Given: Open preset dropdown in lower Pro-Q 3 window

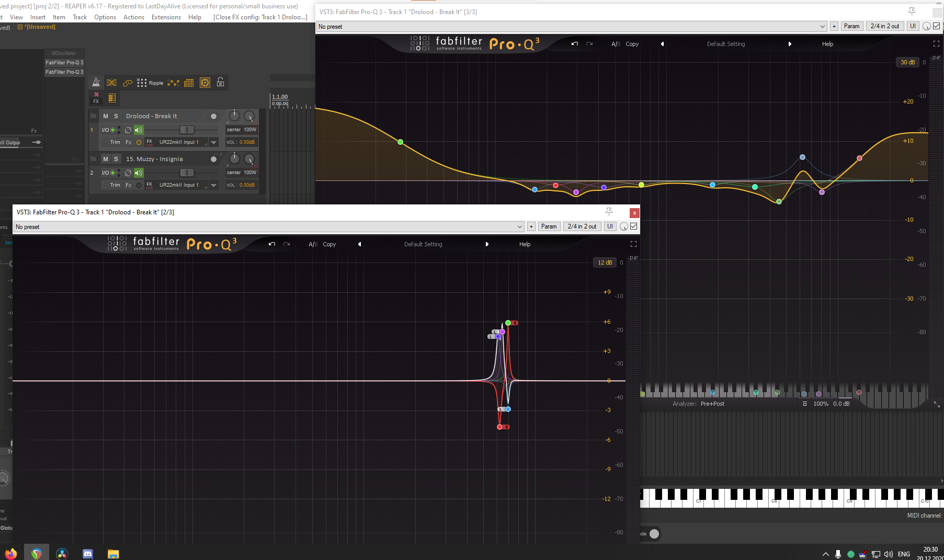Looking at the screenshot, I should coord(269,226).
